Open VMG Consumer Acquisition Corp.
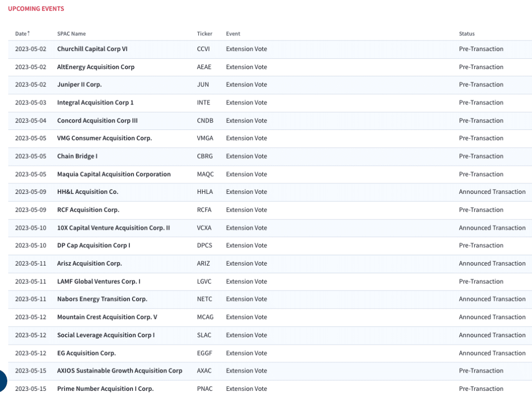The width and height of the screenshot is (532, 396). 104,138
